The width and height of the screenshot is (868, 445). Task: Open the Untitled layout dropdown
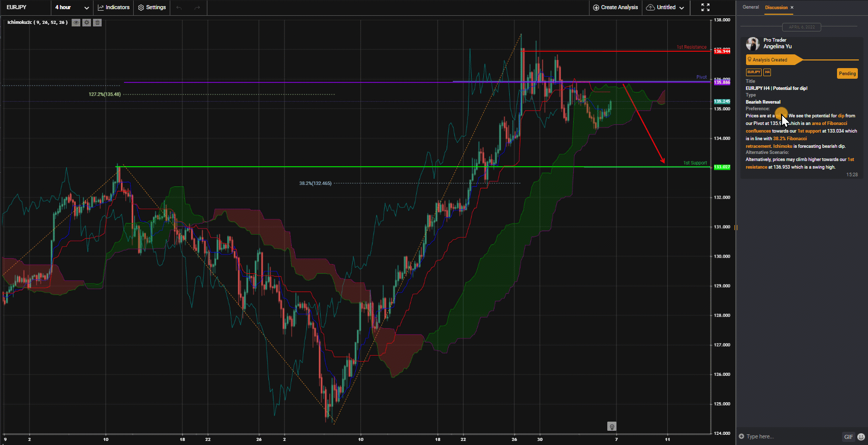pyautogui.click(x=665, y=7)
